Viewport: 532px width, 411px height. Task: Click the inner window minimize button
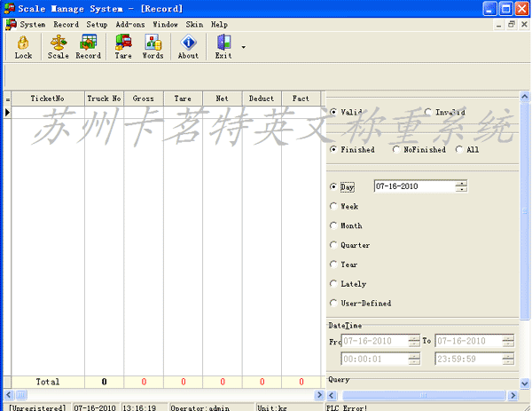(498, 25)
